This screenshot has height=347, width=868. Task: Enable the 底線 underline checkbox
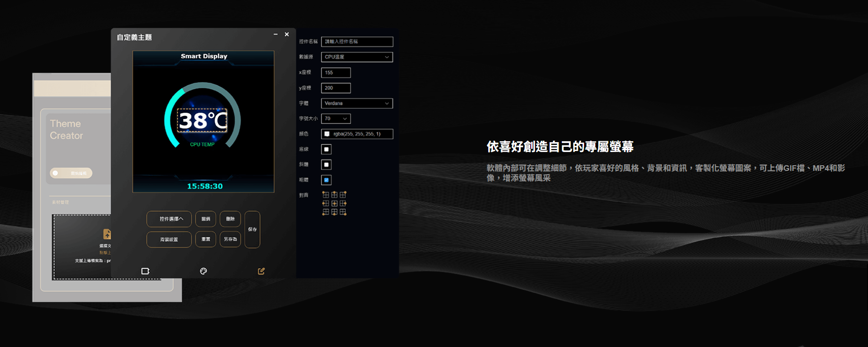coord(326,149)
